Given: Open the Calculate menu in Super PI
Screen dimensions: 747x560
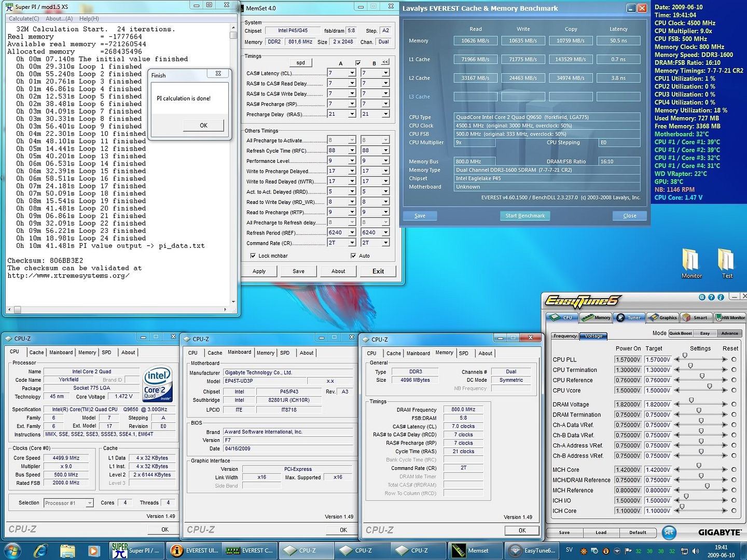Looking at the screenshot, I should tap(24, 19).
